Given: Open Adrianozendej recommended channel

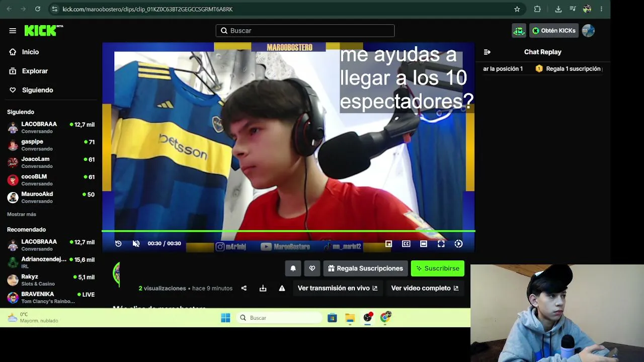Looking at the screenshot, I should [51, 262].
